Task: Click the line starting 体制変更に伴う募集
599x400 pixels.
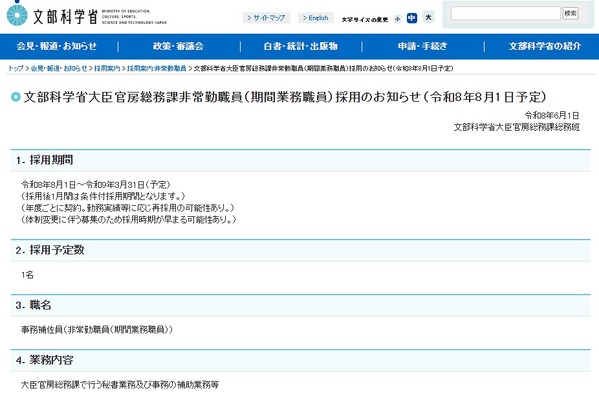Action: pyautogui.click(x=129, y=220)
